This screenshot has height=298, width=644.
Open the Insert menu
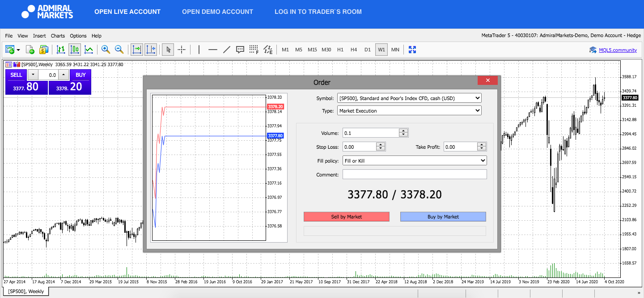point(39,36)
